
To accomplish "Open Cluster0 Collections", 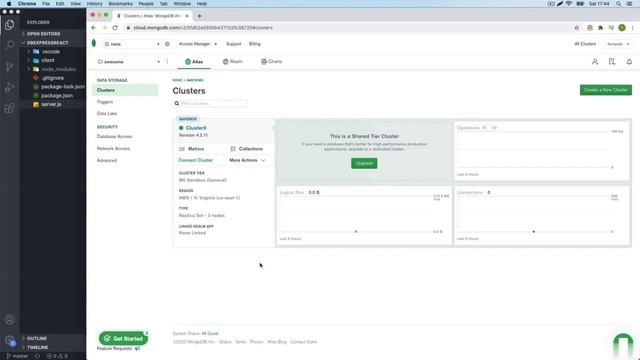I will (247, 149).
